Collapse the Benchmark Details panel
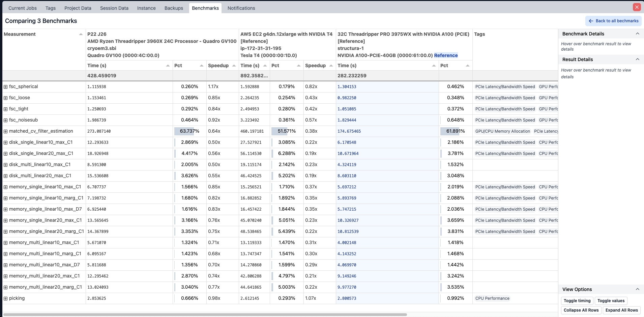This screenshot has height=317, width=644. click(x=638, y=34)
